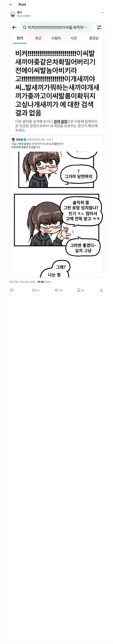Screen dimensions: 113x644
Task: Click the blue verified badge beside 김보솜
Action: (x=25, y=139)
